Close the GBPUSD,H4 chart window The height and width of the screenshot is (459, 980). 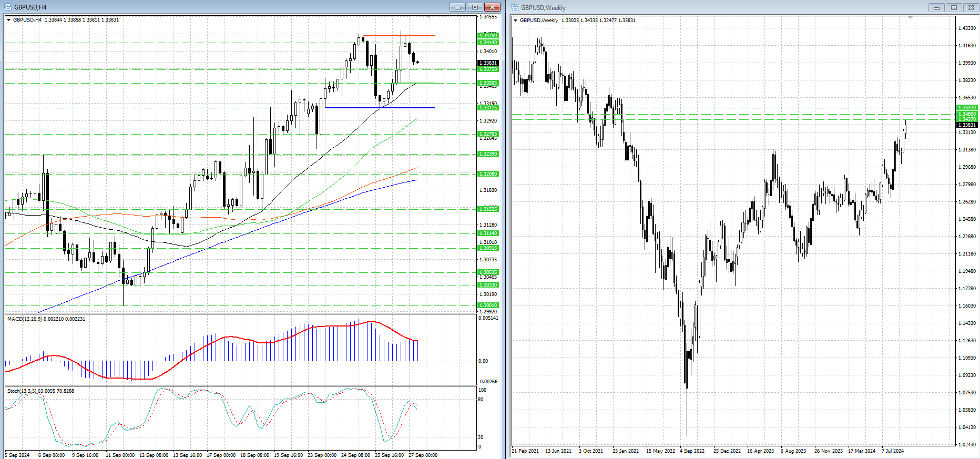tap(492, 7)
